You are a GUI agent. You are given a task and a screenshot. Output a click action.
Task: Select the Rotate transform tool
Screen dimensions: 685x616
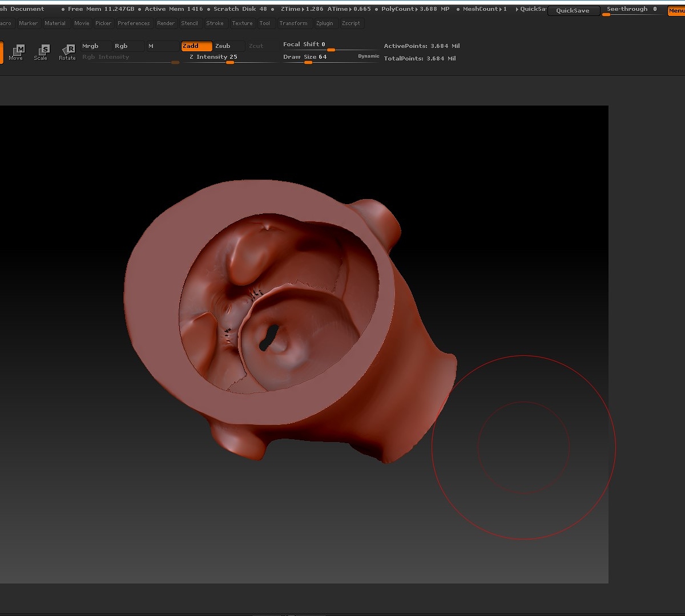[67, 52]
